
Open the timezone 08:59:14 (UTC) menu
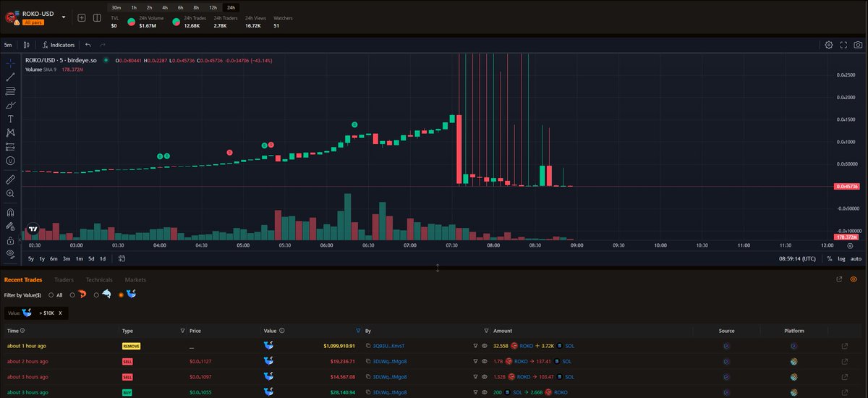[x=799, y=258]
